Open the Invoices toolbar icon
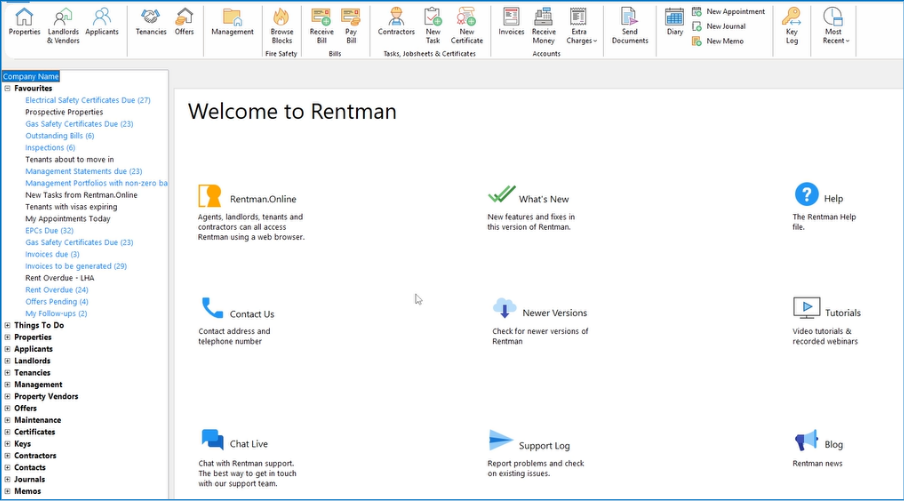The width and height of the screenshot is (904, 501). (511, 22)
